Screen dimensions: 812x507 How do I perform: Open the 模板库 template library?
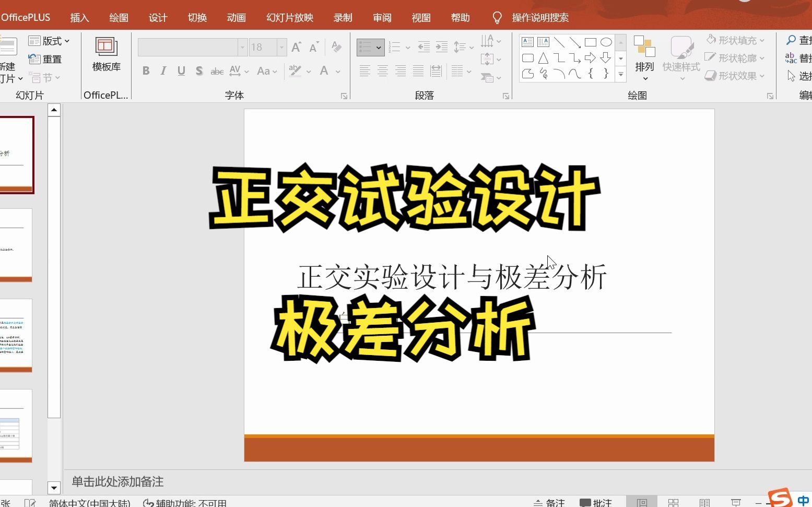click(107, 54)
